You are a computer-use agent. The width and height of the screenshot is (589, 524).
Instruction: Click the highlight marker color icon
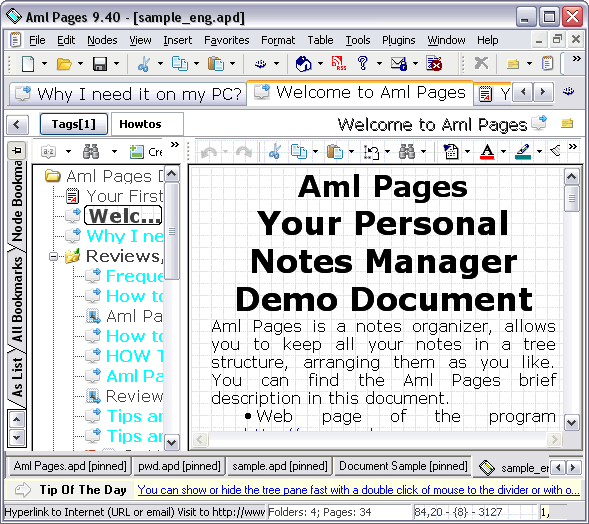(x=523, y=151)
